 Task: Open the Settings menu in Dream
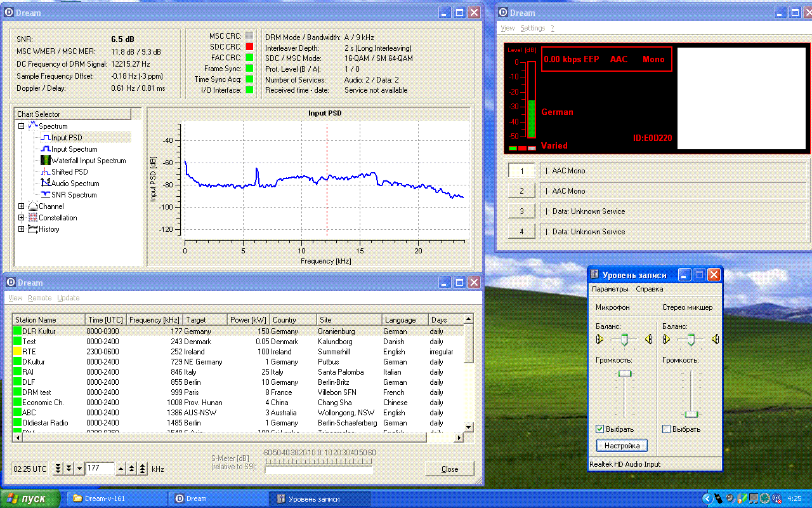tap(532, 28)
